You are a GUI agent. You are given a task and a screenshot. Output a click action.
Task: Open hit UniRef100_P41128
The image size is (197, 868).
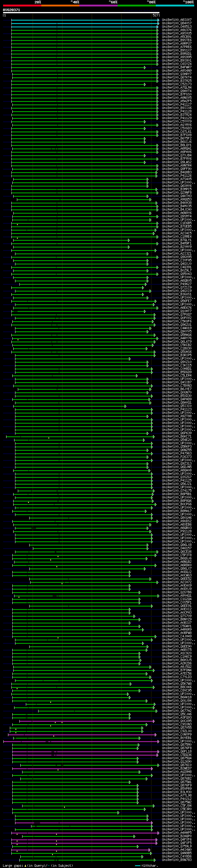point(177,111)
